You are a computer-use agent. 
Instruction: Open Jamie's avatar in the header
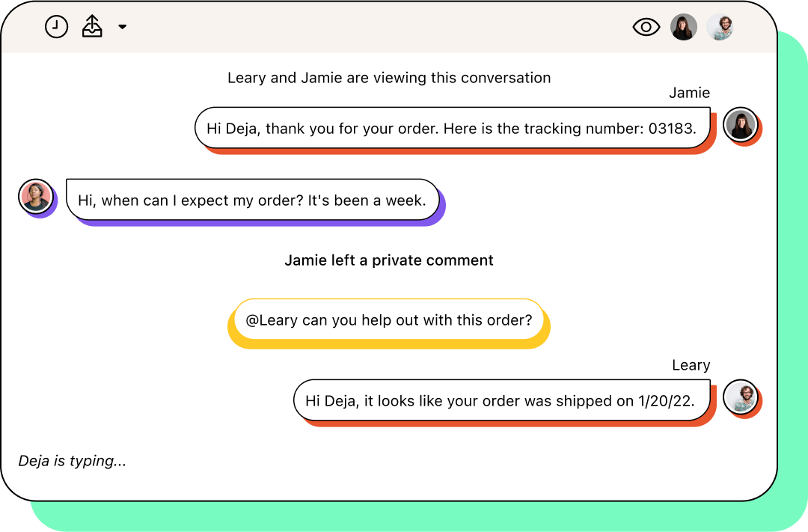[x=683, y=27]
